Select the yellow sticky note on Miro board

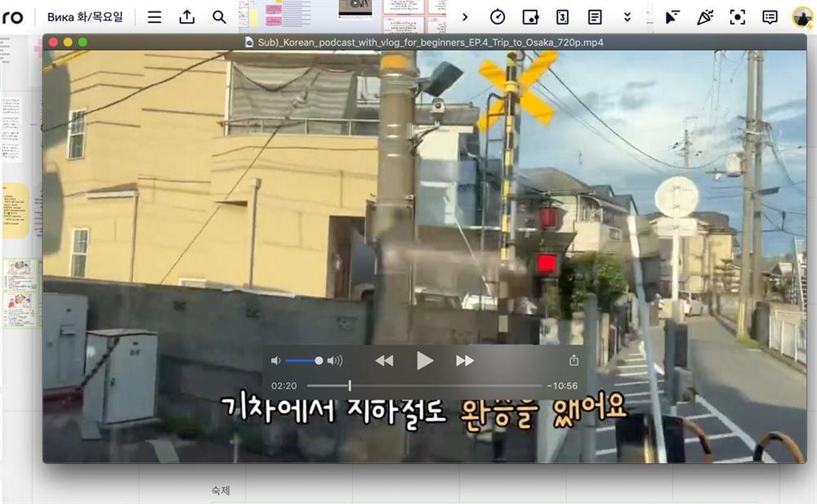click(16, 211)
